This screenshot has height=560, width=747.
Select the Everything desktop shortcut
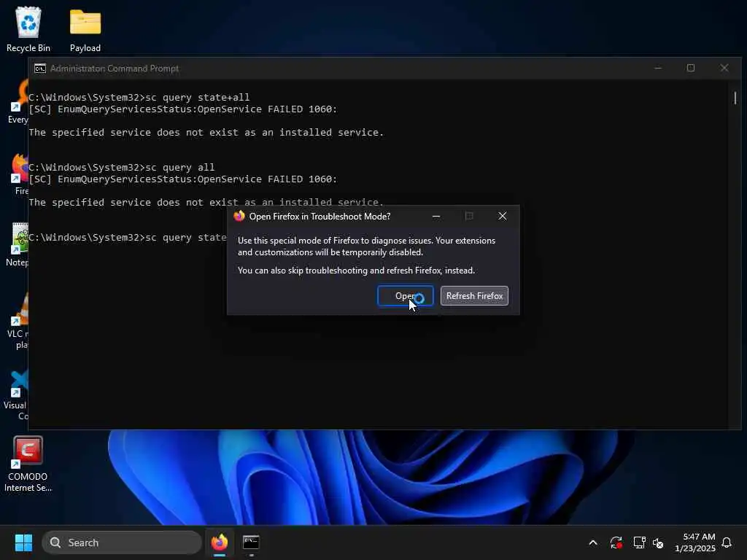[19, 102]
